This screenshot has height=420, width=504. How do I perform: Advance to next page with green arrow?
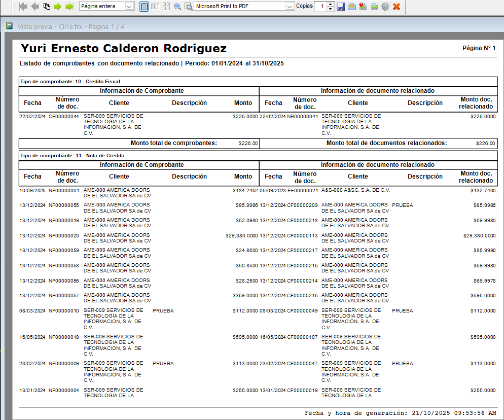[x=57, y=7]
